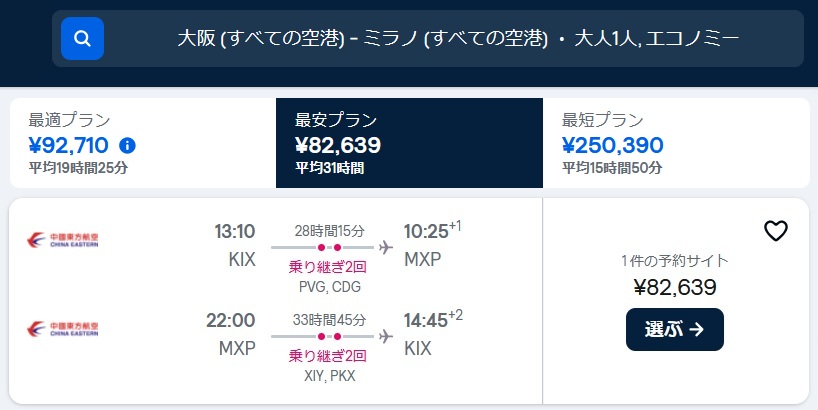Click the outbound flight airplane icon
The width and height of the screenshot is (818, 410).
(387, 247)
